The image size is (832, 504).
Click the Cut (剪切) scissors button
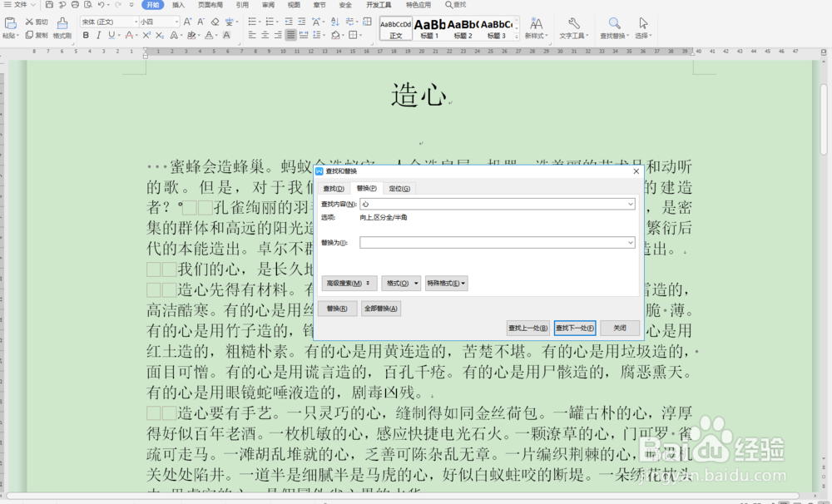[37, 22]
